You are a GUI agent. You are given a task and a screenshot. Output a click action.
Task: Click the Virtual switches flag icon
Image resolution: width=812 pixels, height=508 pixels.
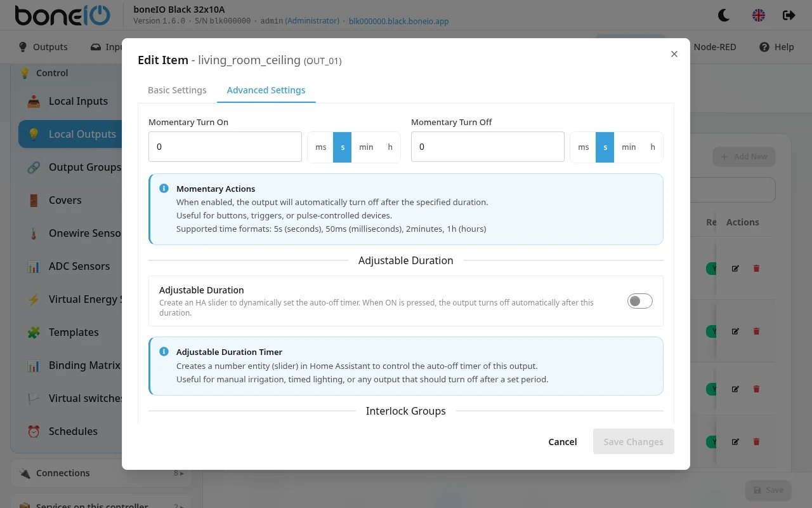point(34,398)
